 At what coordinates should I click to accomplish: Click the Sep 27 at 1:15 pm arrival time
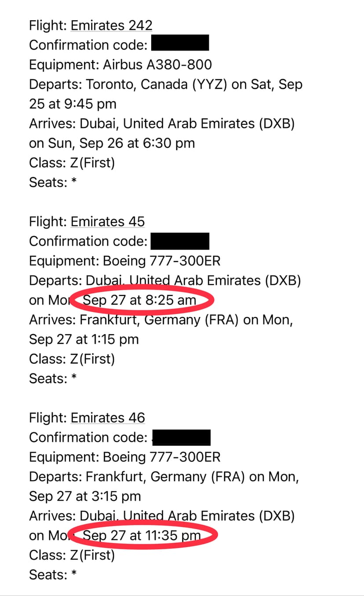[x=84, y=339]
